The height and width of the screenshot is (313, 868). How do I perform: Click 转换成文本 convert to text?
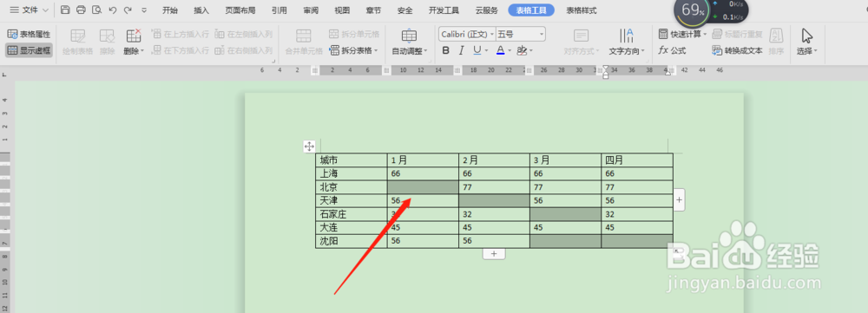pos(737,50)
